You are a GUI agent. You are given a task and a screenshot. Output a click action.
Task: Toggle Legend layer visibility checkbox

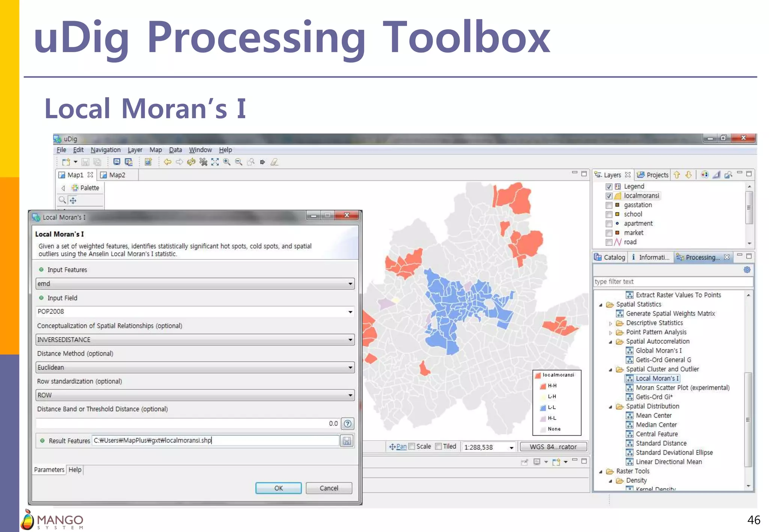click(x=609, y=186)
